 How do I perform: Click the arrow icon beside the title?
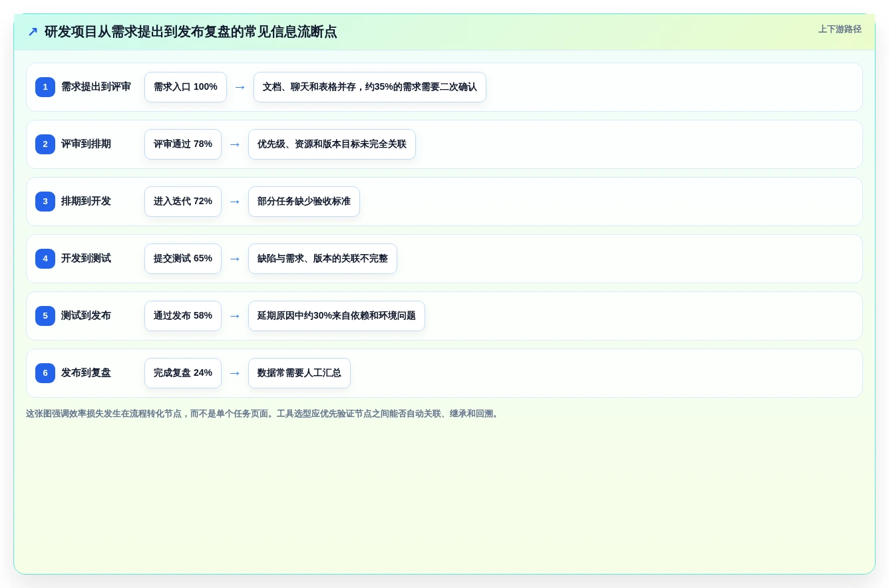coord(33,32)
